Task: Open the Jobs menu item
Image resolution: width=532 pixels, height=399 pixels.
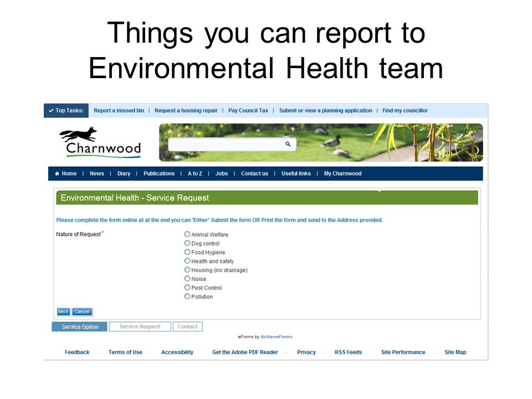Action: click(x=222, y=173)
